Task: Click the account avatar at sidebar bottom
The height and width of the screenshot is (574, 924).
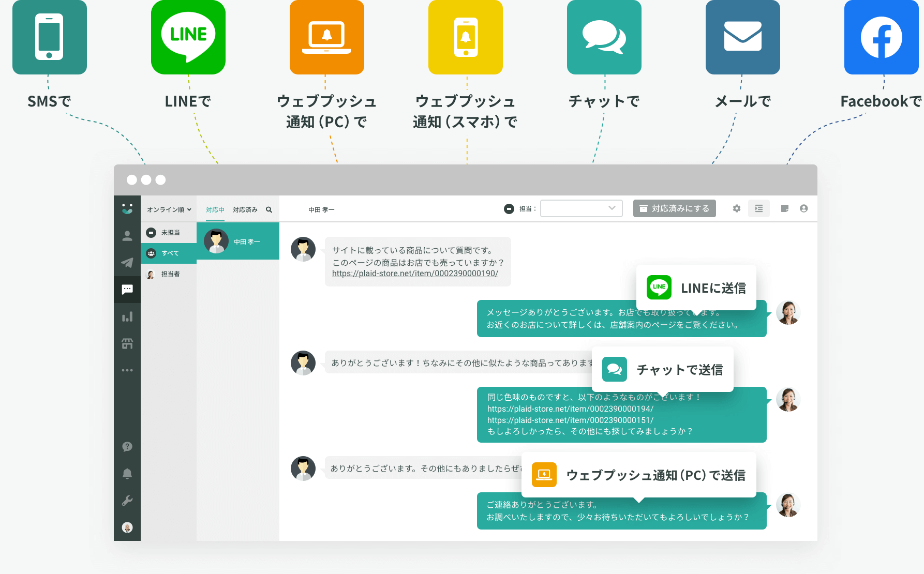Action: coord(127,527)
